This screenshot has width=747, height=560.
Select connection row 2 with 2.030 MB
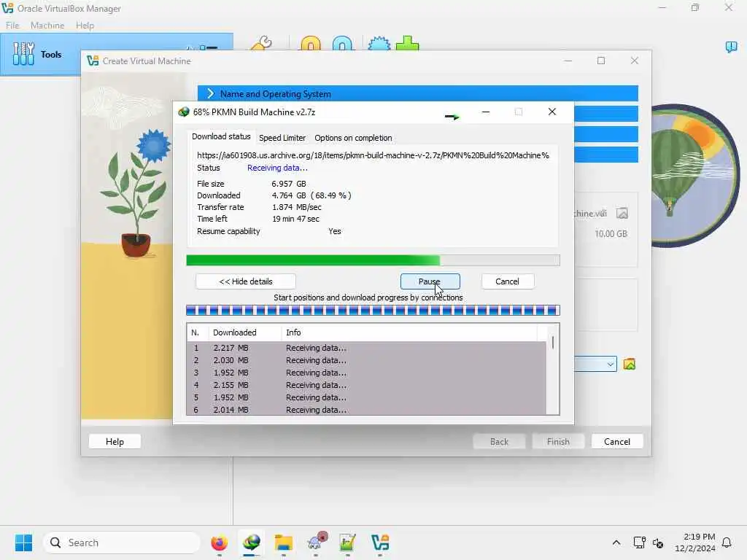click(367, 360)
